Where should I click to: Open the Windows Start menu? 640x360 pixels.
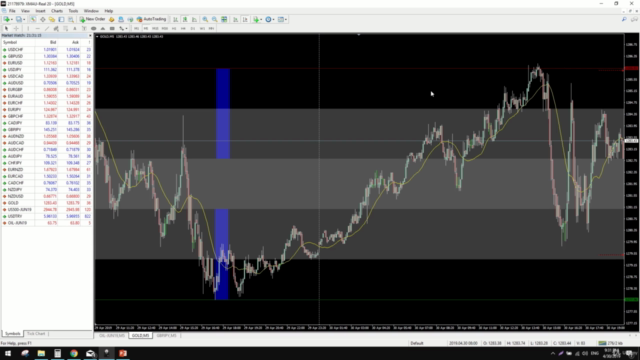coord(8,353)
